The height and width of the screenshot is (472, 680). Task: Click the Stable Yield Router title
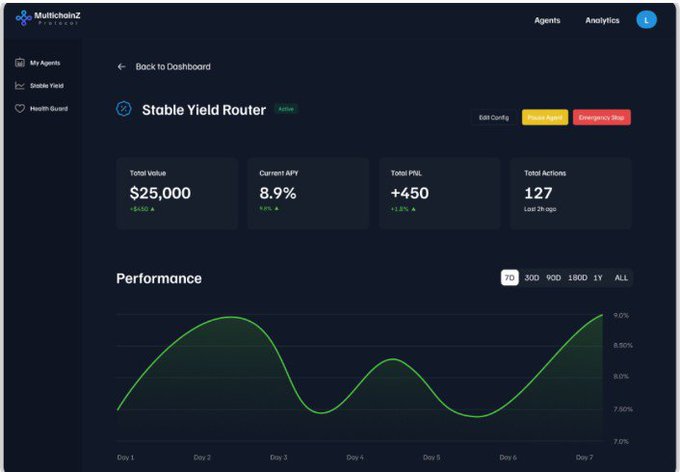tap(204, 110)
